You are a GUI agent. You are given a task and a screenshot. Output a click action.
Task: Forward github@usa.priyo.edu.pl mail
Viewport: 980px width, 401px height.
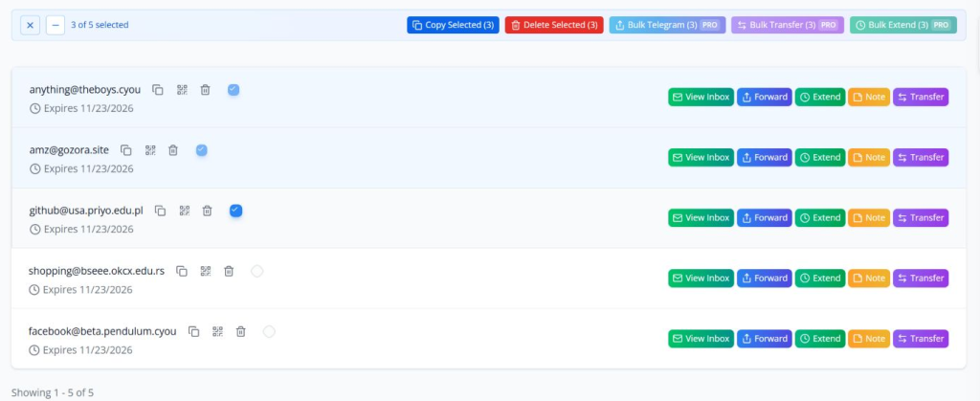point(765,218)
